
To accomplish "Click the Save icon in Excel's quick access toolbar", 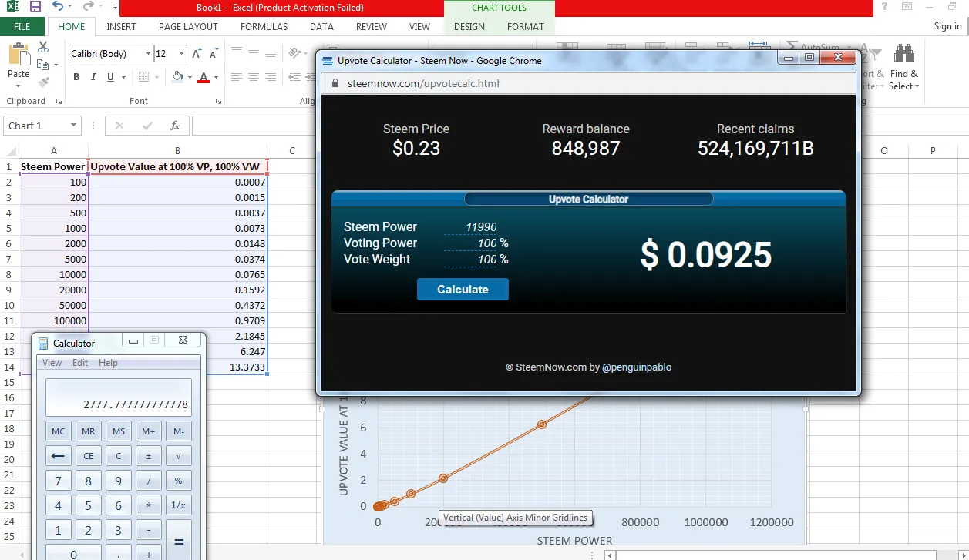I will click(35, 7).
